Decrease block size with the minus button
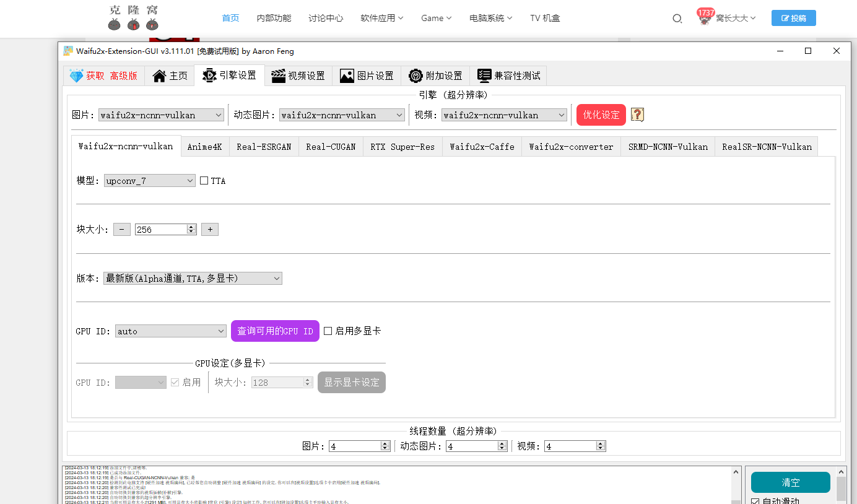Viewport: 857px width, 504px height. coord(121,230)
